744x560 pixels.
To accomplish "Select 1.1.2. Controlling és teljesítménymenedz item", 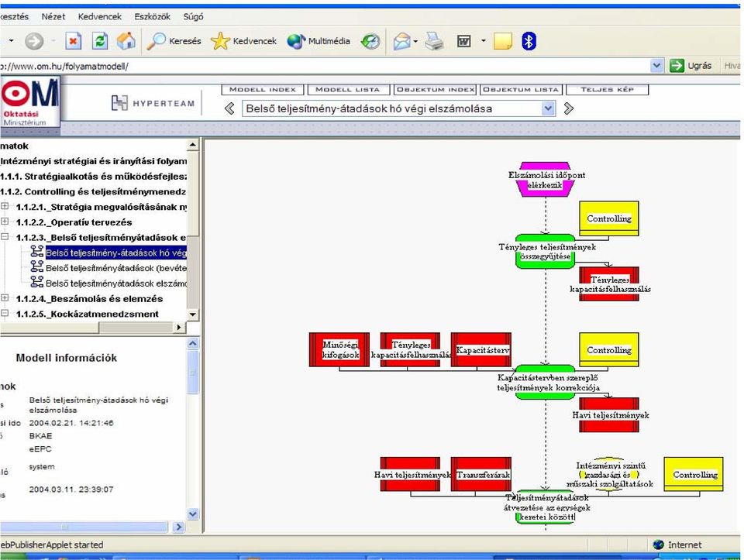I will coord(94,191).
